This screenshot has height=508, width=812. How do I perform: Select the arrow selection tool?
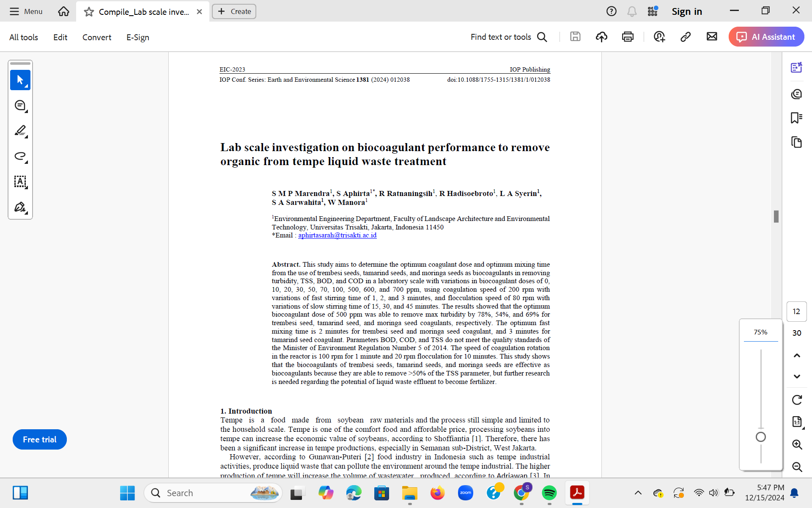pyautogui.click(x=20, y=80)
